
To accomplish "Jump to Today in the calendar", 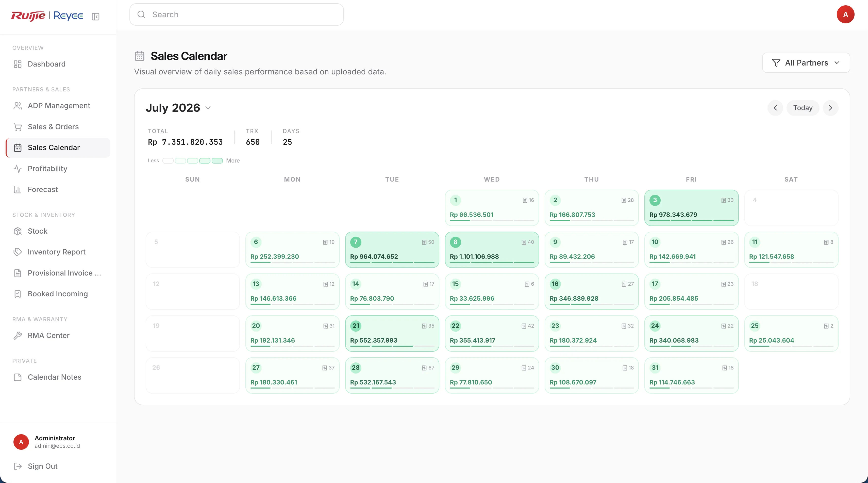I will 803,108.
